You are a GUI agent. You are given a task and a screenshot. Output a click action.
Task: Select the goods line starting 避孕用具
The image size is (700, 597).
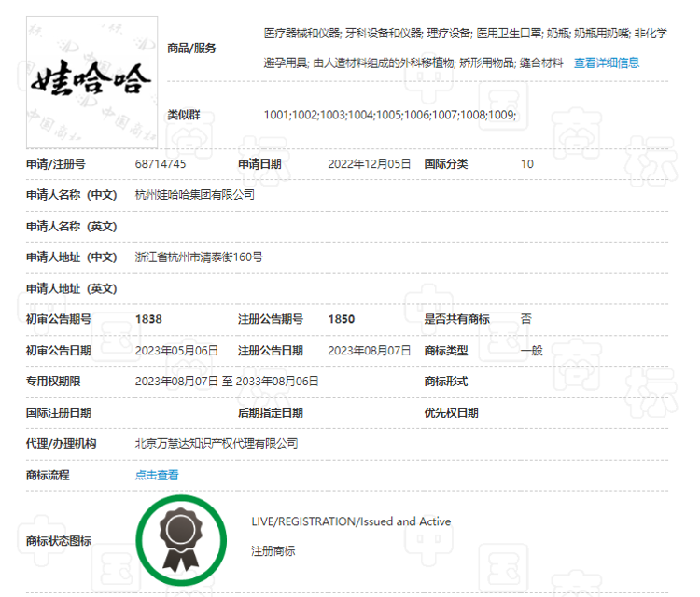[x=413, y=62]
